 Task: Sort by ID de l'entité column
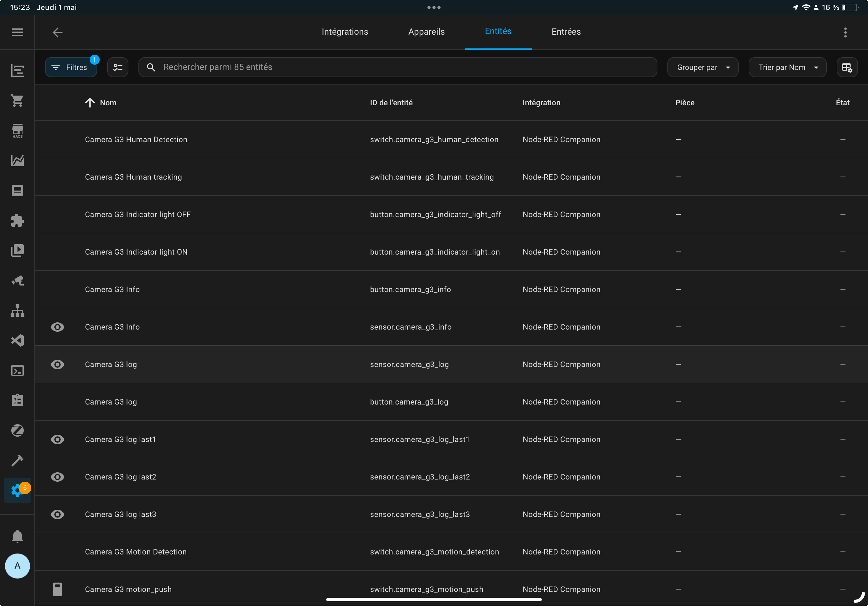(391, 102)
